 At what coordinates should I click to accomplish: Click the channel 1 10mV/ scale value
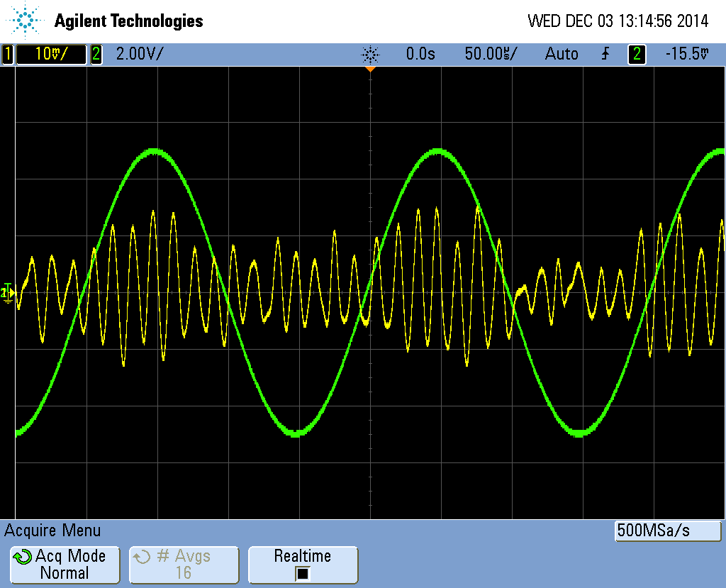pyautogui.click(x=51, y=54)
